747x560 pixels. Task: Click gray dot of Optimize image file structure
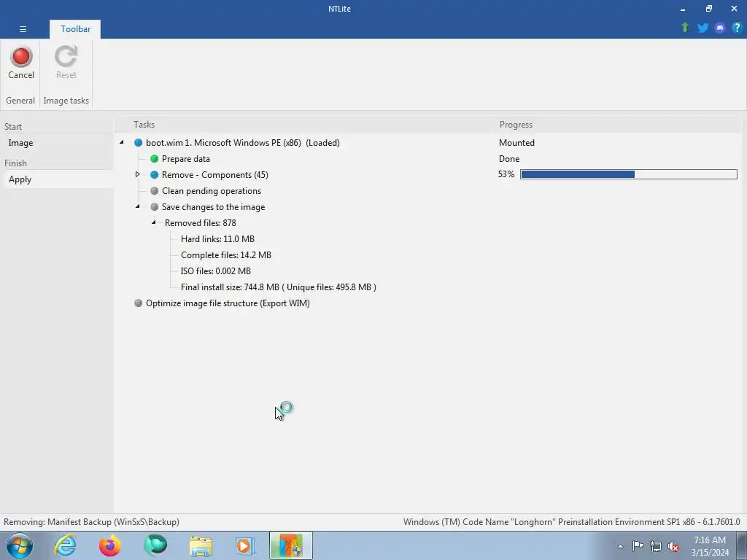click(x=138, y=303)
